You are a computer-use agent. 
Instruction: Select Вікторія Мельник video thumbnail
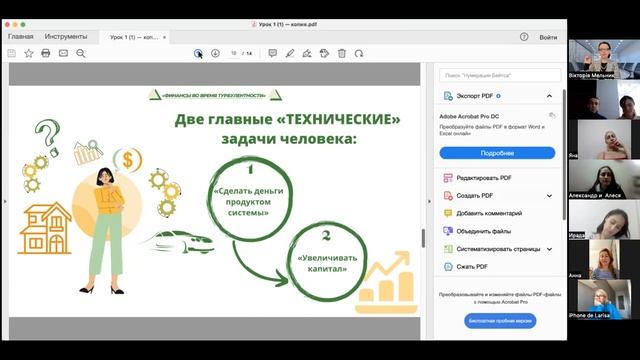tap(604, 59)
